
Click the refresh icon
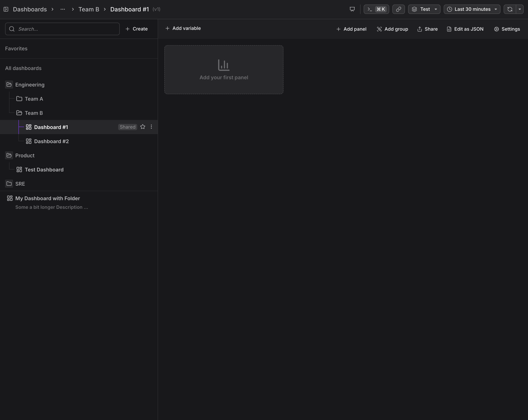tap(510, 9)
